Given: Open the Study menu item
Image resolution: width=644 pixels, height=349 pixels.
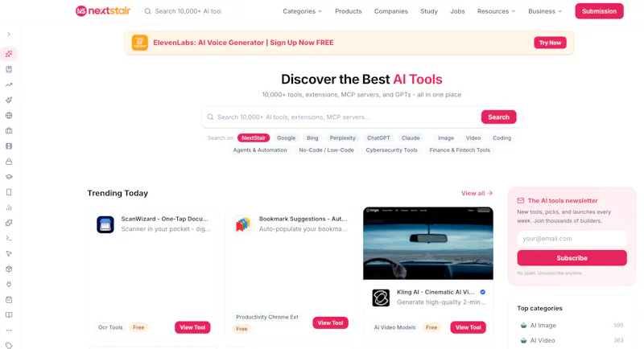Looking at the screenshot, I should (x=429, y=11).
